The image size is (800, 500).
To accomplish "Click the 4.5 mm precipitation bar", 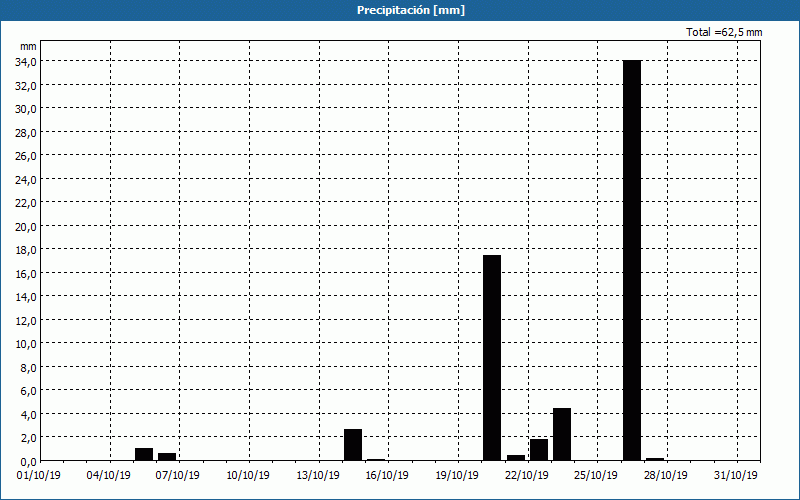I will click(x=562, y=434).
